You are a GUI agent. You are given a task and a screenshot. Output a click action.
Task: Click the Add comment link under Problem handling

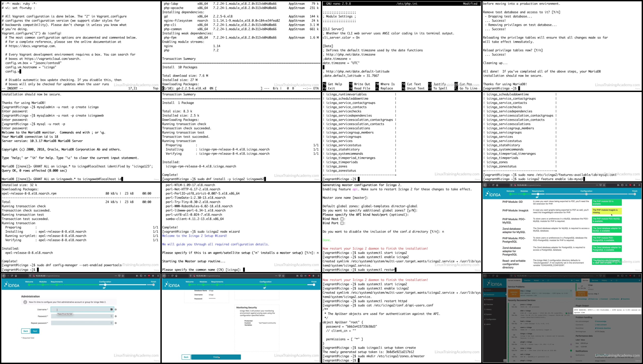tap(601, 325)
